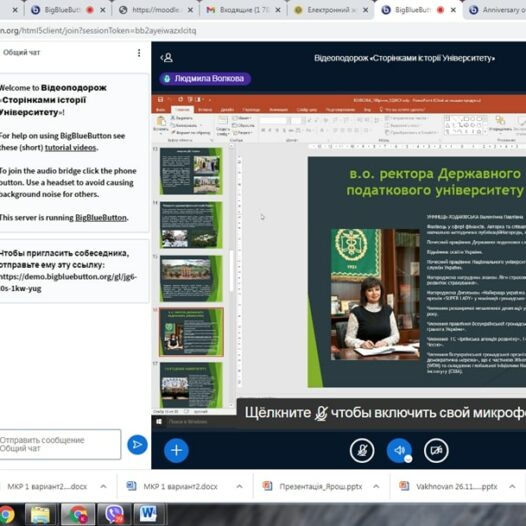Image resolution: width=526 pixels, height=526 pixels.
Task: Close the active BigBlueButton tab
Action: [x=453, y=10]
